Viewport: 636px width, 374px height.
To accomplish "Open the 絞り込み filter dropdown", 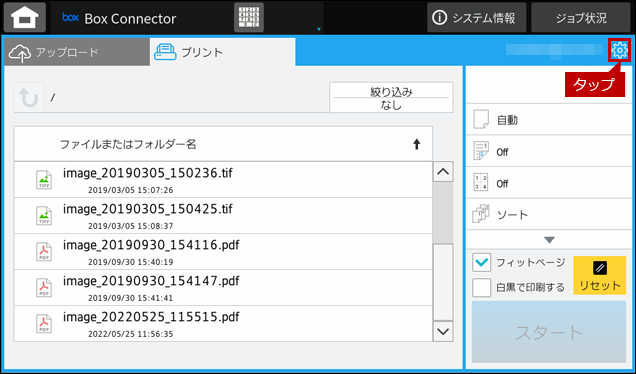I will (x=391, y=97).
